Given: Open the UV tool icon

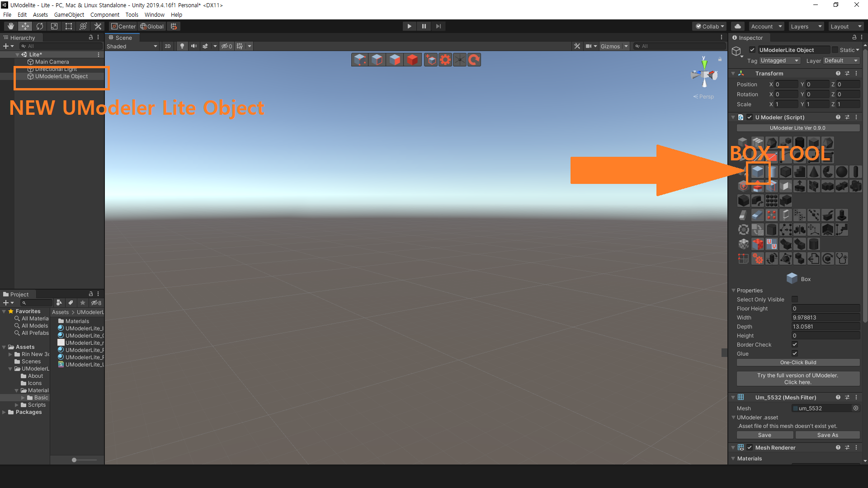Looking at the screenshot, I should [772, 244].
